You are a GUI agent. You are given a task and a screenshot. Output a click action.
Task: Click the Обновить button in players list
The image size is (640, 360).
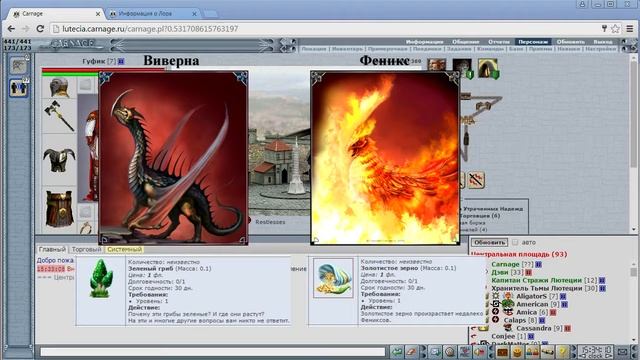tap(489, 242)
